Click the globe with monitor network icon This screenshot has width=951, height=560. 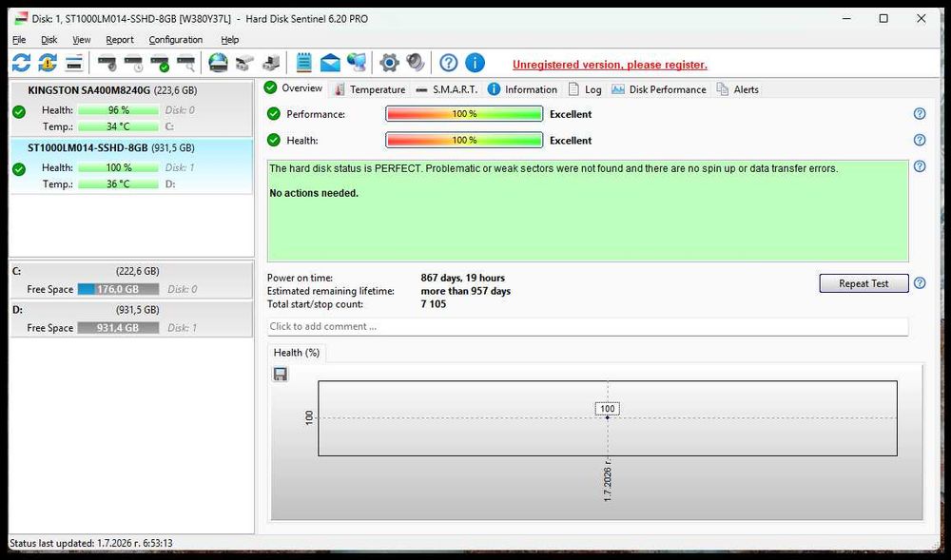[357, 63]
